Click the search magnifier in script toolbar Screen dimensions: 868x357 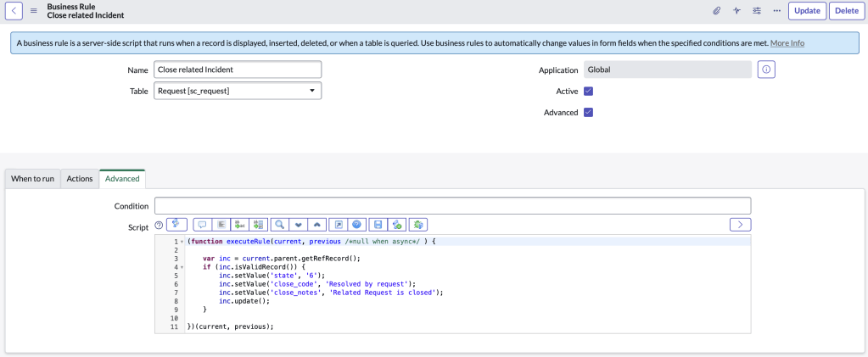279,225
